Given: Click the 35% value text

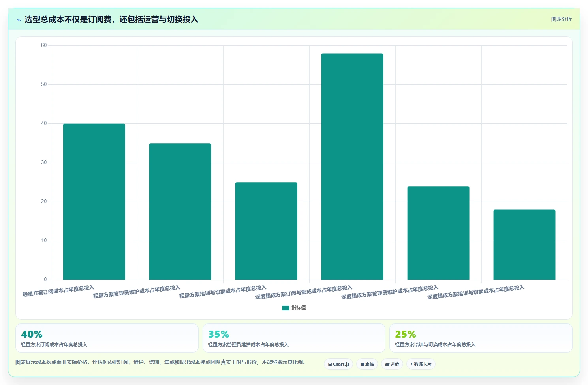Looking at the screenshot, I should 219,334.
